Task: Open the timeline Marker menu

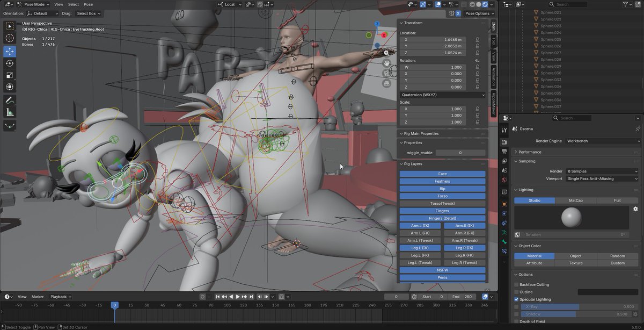Action: tap(38, 297)
